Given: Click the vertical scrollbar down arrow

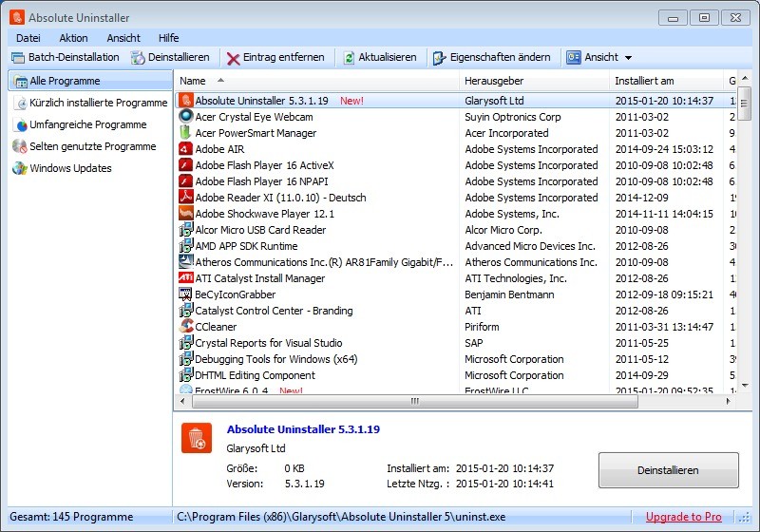Looking at the screenshot, I should point(745,385).
